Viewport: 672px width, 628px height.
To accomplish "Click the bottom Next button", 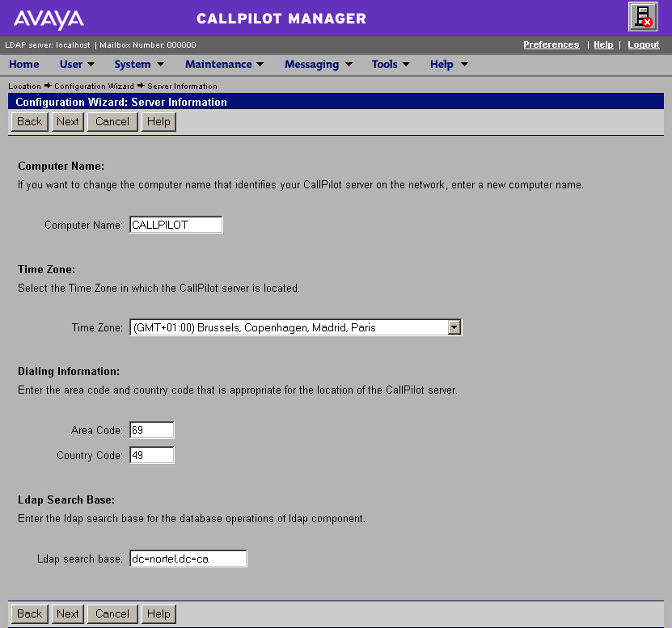I will (x=68, y=614).
